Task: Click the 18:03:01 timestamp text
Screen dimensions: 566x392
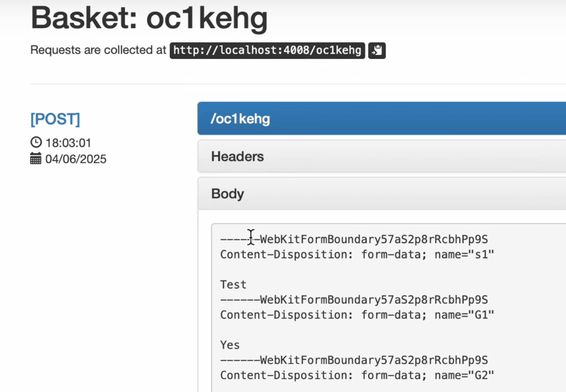Action: 68,143
